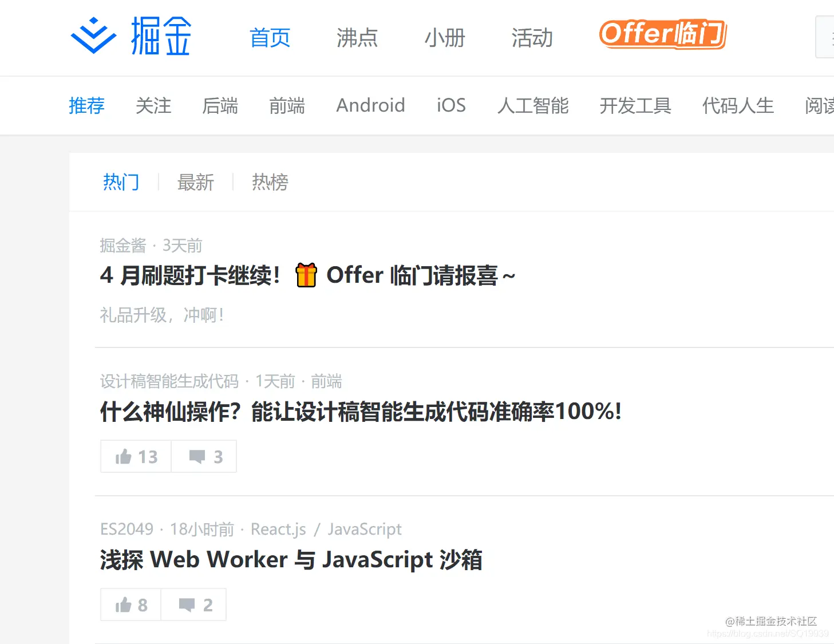834x644 pixels.
Task: Select the iOS category tab
Action: coord(451,105)
